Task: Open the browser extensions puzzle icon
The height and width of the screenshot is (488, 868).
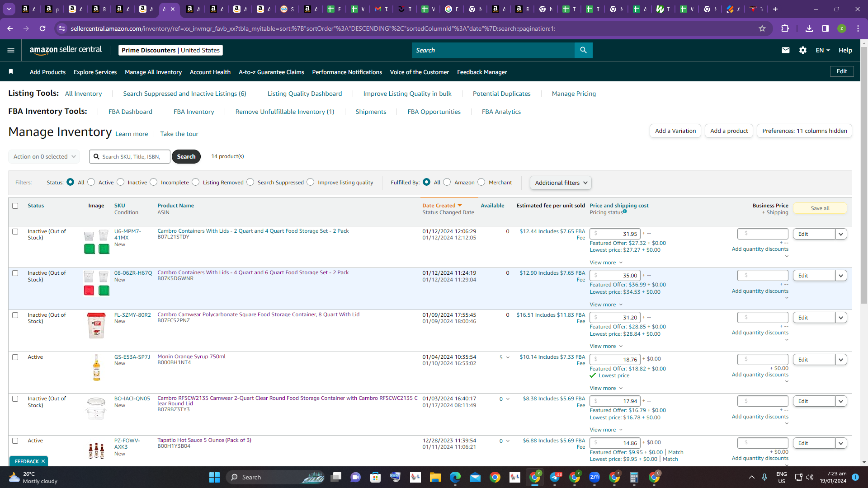Action: [785, 28]
